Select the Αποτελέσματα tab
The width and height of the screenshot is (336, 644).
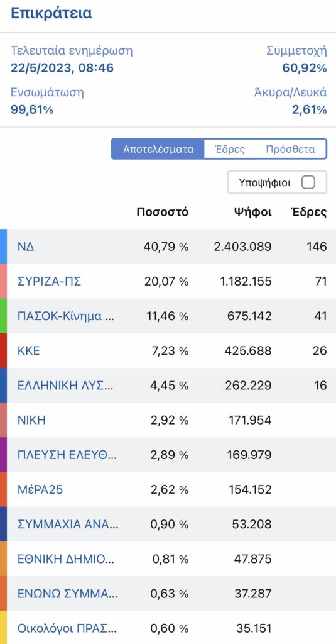[x=158, y=148]
